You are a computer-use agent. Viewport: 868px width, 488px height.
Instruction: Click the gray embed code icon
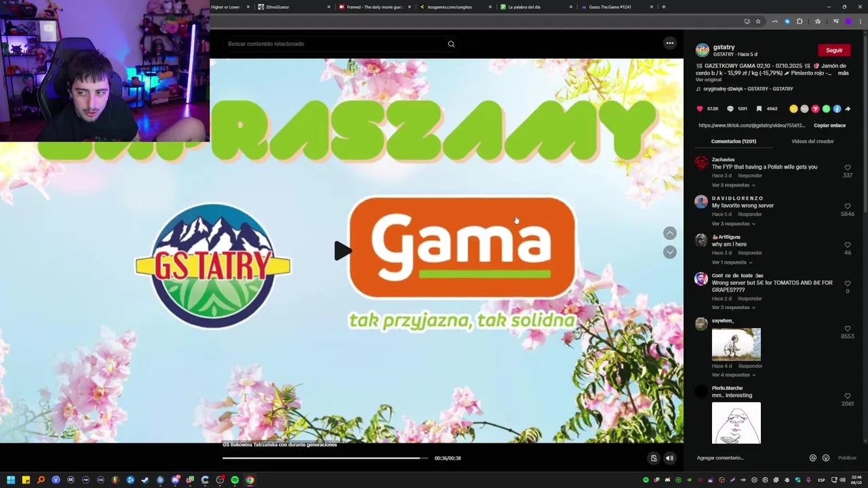coord(804,108)
